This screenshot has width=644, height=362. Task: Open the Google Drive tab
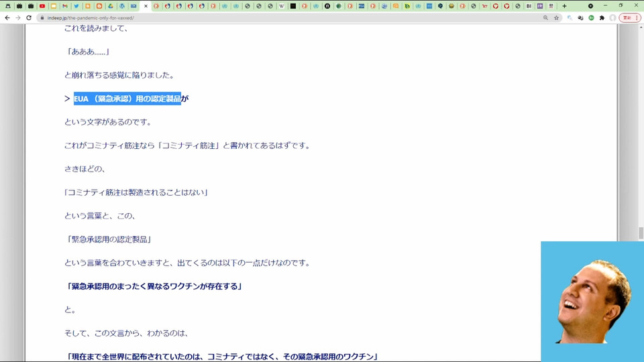(111, 6)
